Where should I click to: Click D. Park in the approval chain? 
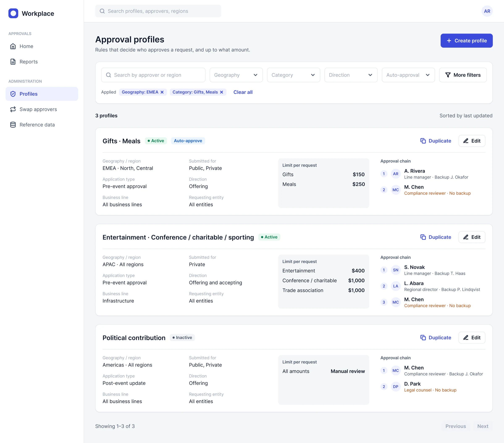pyautogui.click(x=412, y=384)
